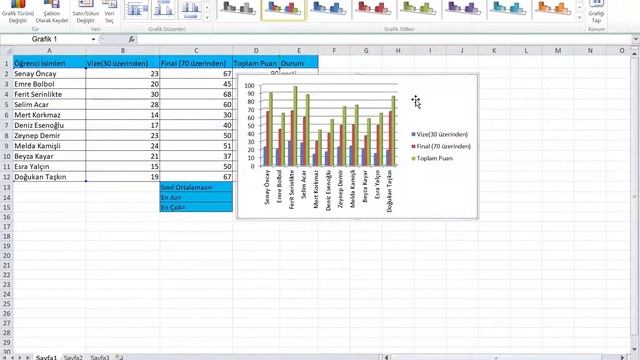The height and width of the screenshot is (360, 640).
Task: Expand the Grafik Stilleri gallery
Action: 580,18
